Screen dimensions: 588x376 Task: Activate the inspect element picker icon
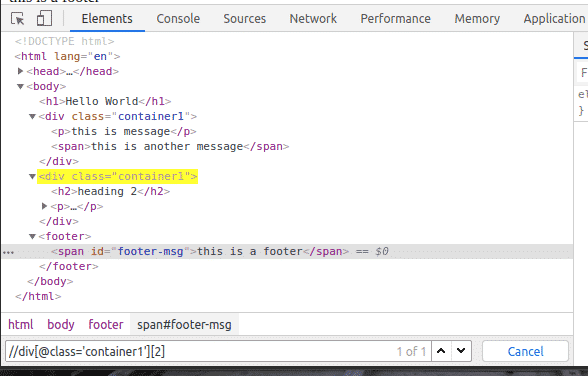[18, 18]
